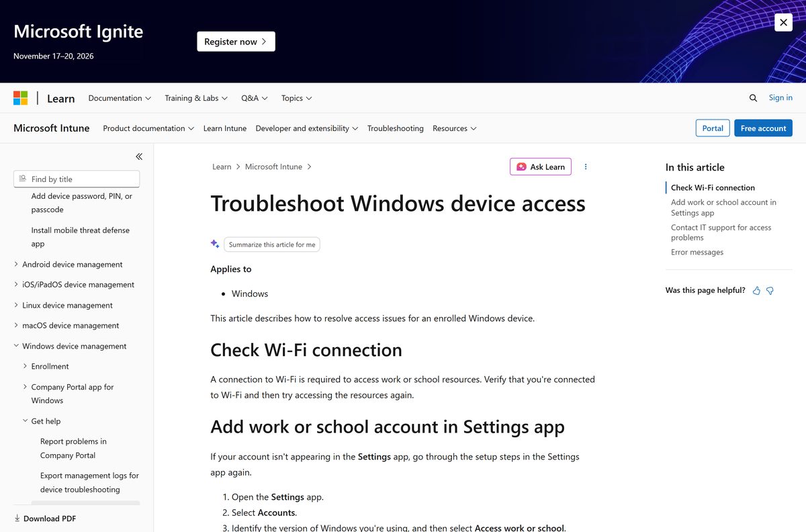Viewport: 806px width, 532px height.
Task: Click the Add work or school account heading
Action: coord(388,427)
